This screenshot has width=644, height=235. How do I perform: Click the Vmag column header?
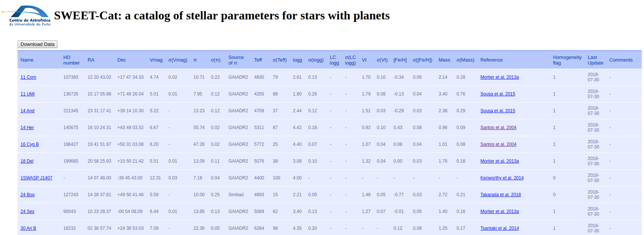pos(156,60)
